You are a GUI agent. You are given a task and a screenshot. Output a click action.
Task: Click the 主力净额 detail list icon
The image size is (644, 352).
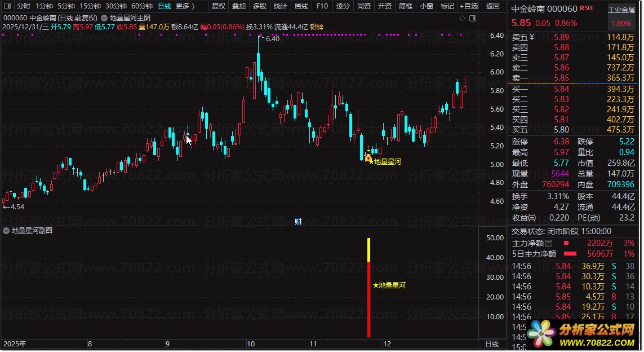click(x=549, y=244)
